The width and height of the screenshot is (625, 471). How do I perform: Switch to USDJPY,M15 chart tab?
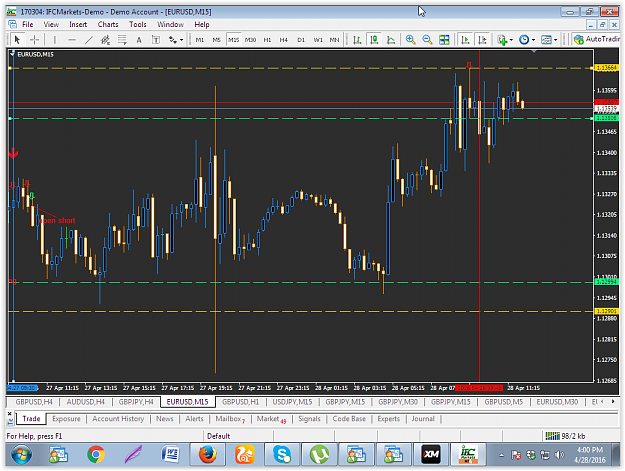coord(292,402)
